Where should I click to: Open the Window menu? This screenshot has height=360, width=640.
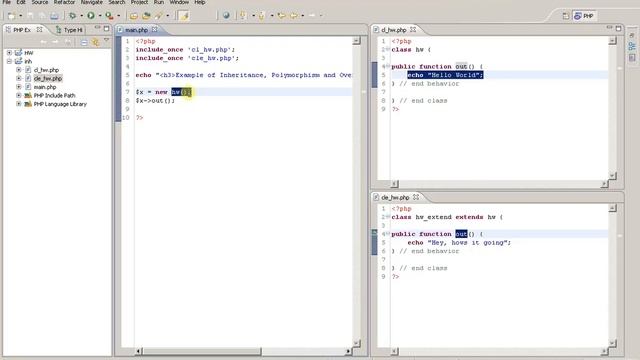point(179,2)
